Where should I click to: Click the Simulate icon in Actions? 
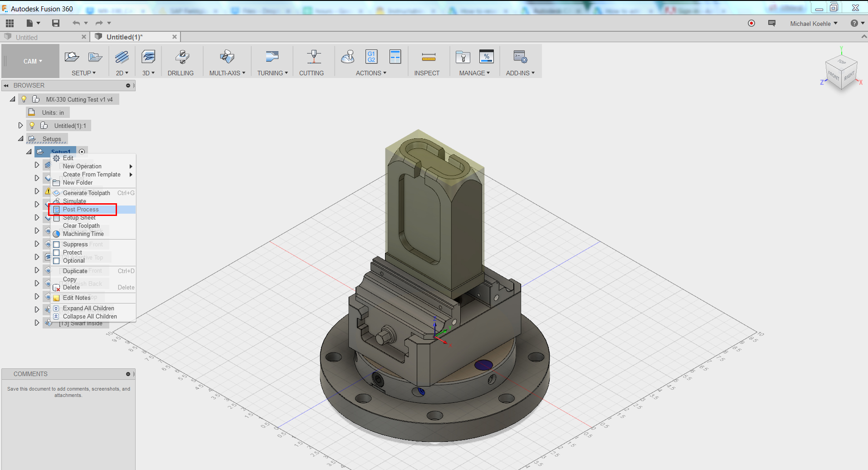tap(348, 57)
